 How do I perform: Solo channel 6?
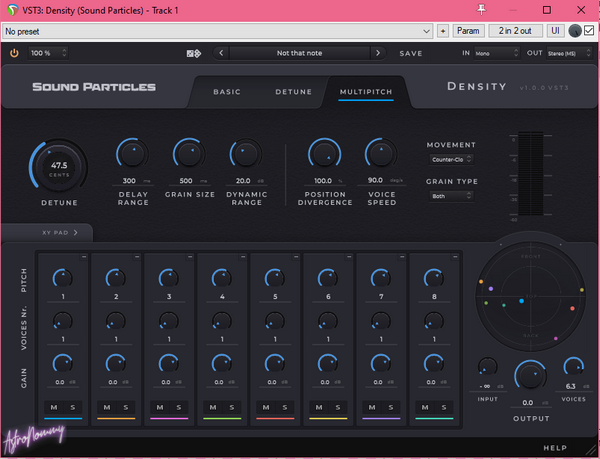[338, 407]
